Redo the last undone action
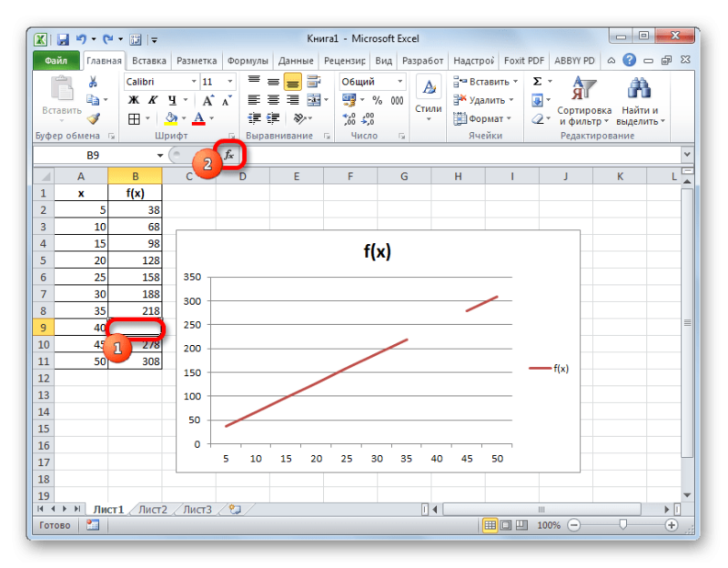Screen dimensions: 728x568 click(x=107, y=39)
